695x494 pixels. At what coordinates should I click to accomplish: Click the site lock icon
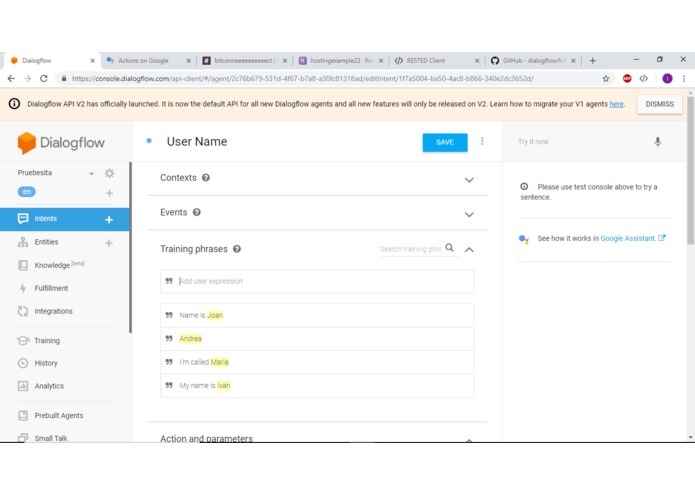(64, 78)
